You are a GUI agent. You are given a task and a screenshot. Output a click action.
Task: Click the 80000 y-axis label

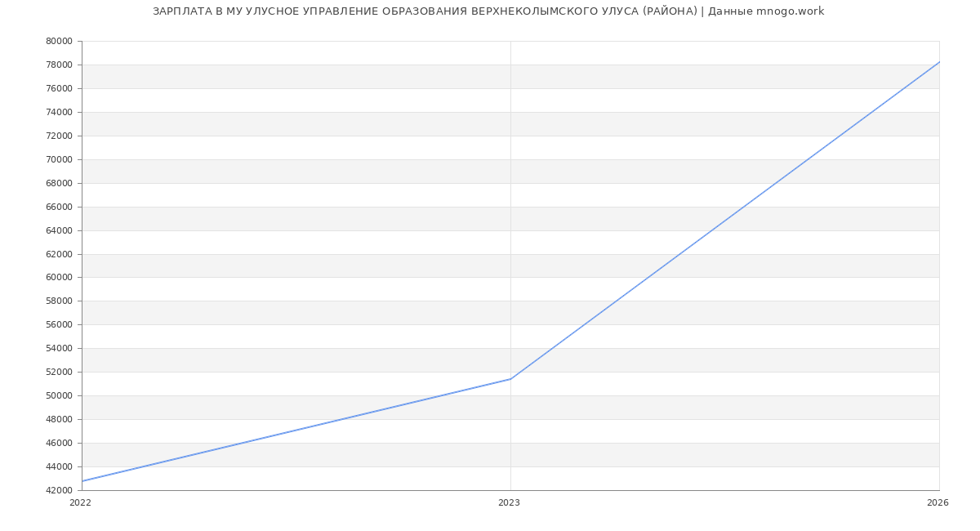click(x=60, y=41)
